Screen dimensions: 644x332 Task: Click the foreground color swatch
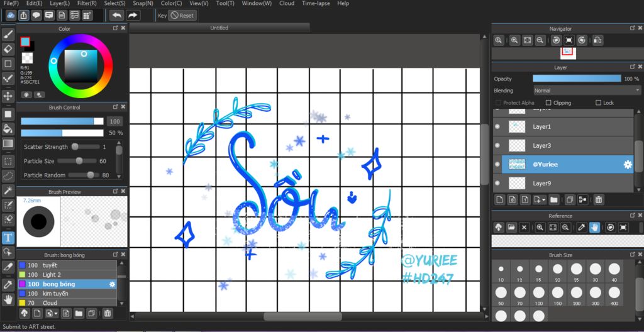pos(25,41)
